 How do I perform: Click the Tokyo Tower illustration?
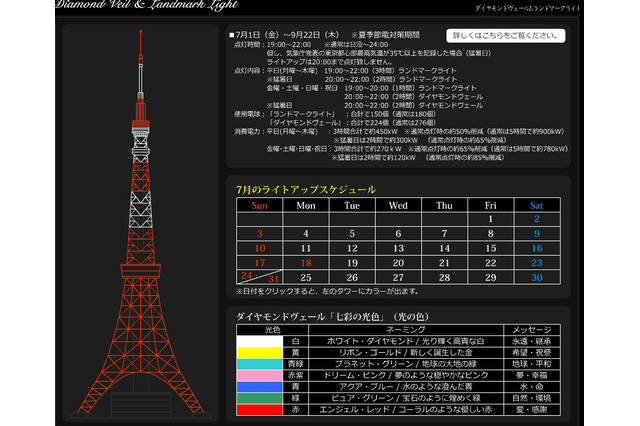click(141, 222)
